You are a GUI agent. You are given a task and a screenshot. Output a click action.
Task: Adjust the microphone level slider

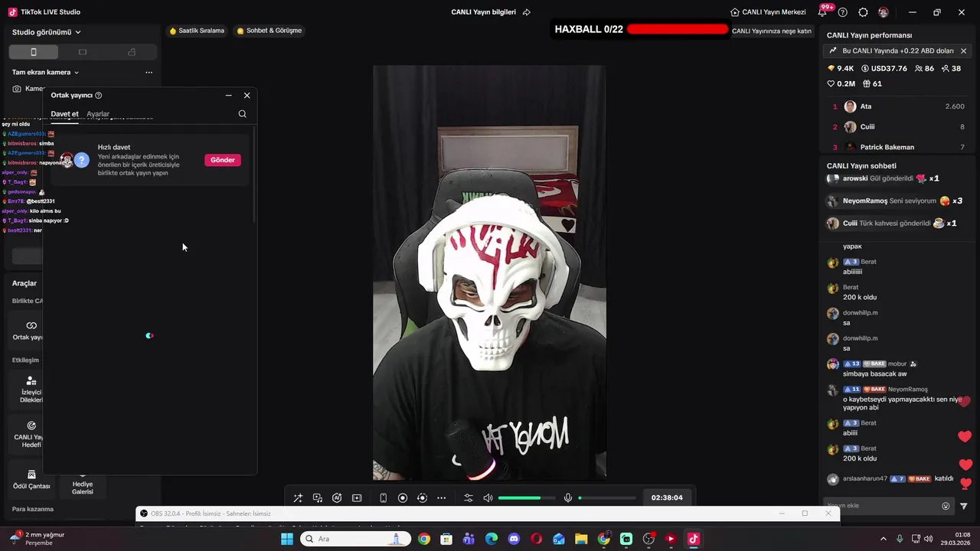coord(607,497)
